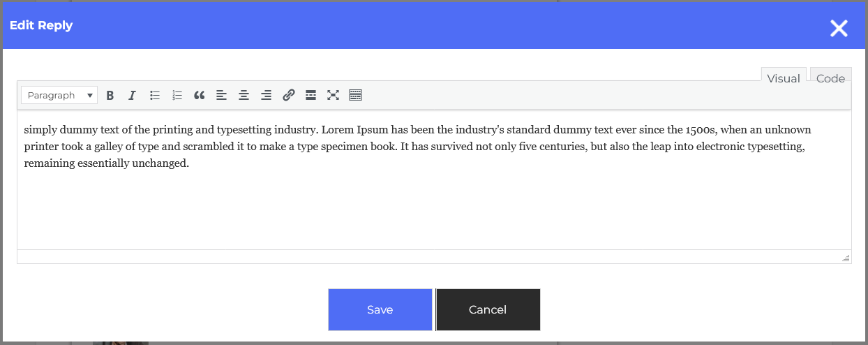Save the edited reply
This screenshot has height=345, width=868.
pos(380,309)
